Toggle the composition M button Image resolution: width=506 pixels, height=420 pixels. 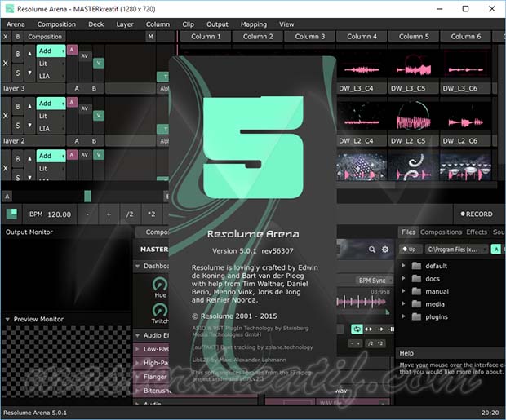point(151,37)
